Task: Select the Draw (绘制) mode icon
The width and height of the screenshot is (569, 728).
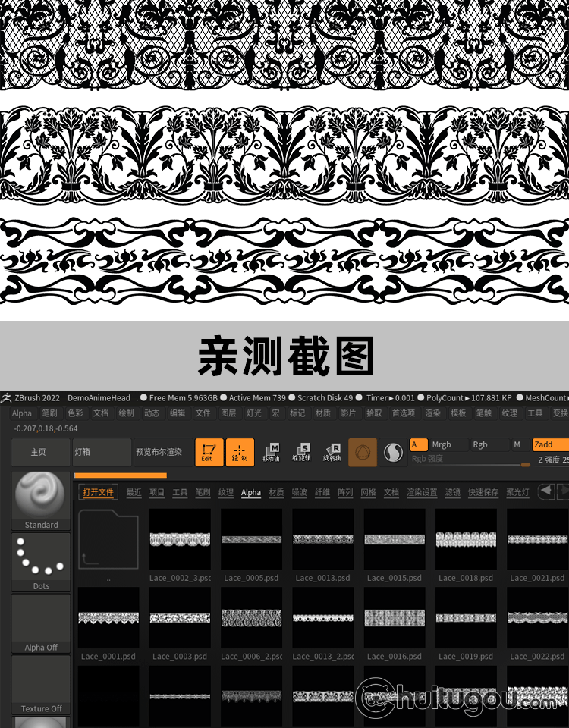Action: [240, 452]
